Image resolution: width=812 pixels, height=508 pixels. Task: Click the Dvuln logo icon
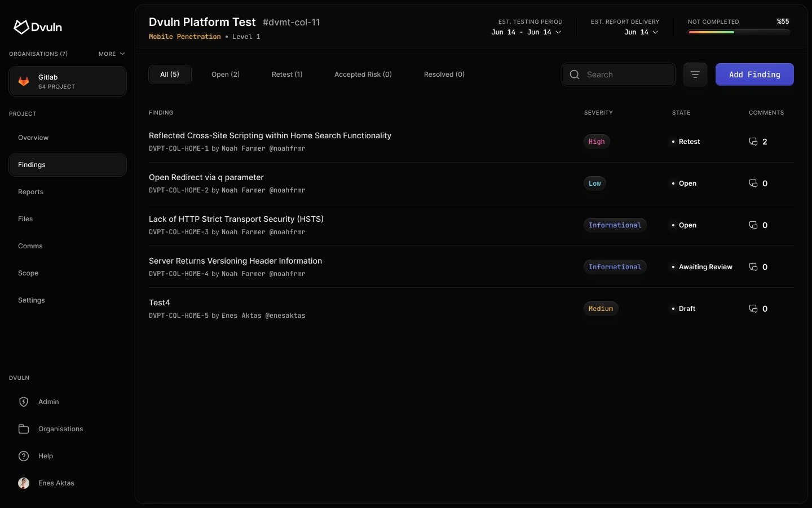[x=21, y=27]
